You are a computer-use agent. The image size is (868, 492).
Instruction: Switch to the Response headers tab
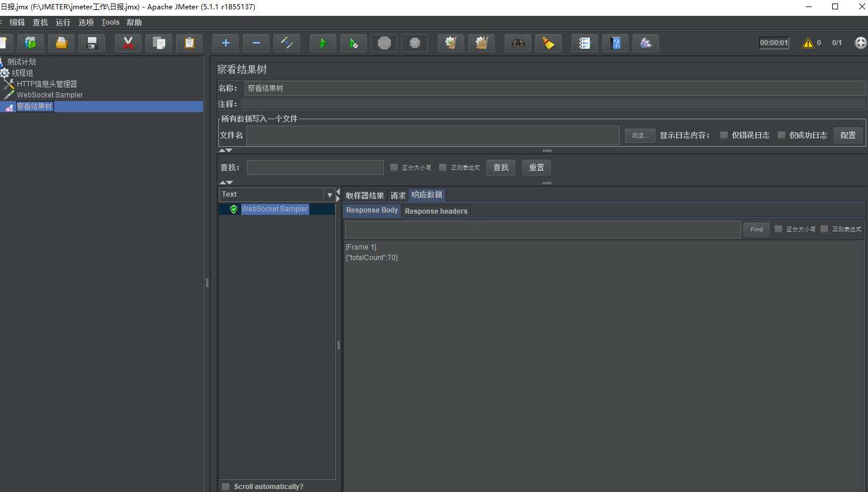coord(436,211)
